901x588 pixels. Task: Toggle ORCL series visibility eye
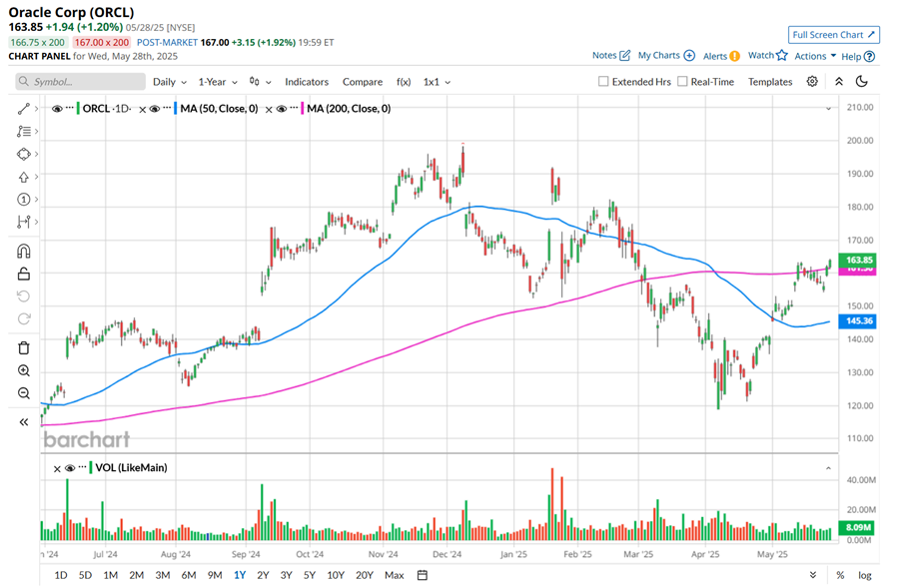pos(57,109)
